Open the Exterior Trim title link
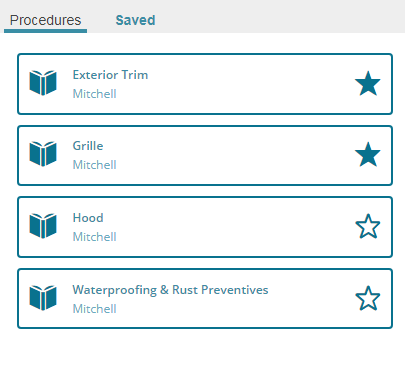 [110, 75]
